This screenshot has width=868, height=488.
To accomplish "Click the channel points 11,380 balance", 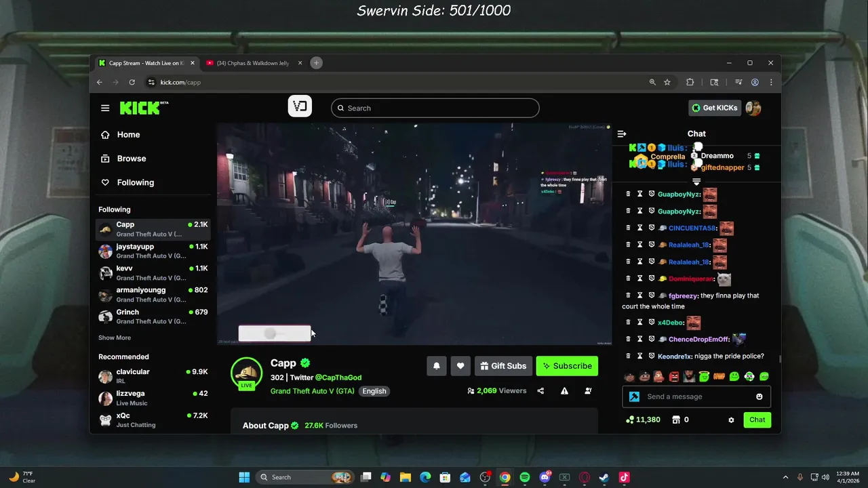I will click(x=643, y=420).
